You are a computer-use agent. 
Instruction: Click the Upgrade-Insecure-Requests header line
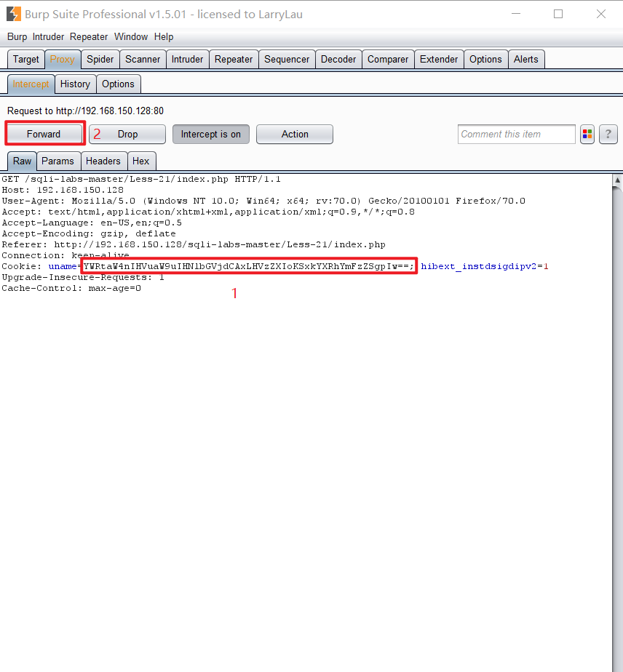pyautogui.click(x=83, y=277)
